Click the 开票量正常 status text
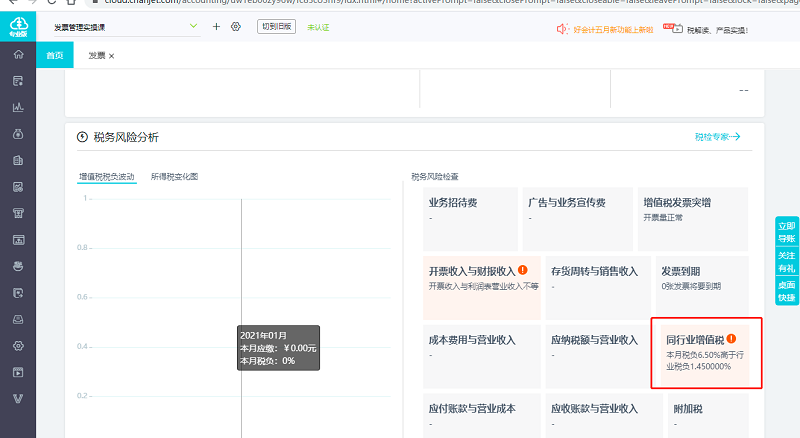Screen dimensions: 800x438 point(663,217)
